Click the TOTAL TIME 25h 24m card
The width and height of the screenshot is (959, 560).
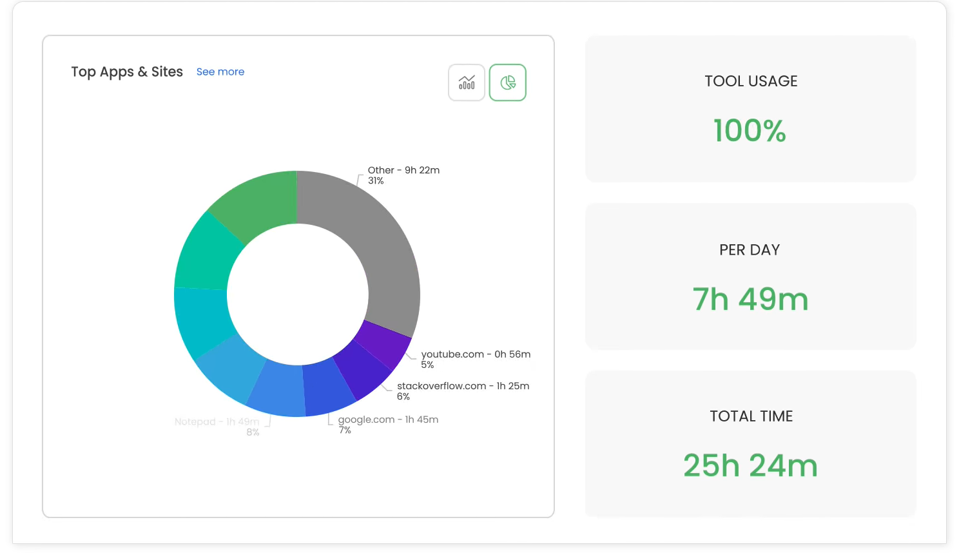pyautogui.click(x=750, y=443)
